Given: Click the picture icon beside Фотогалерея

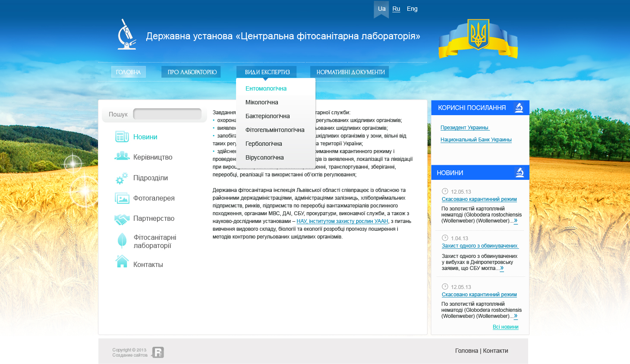Looking at the screenshot, I should [x=122, y=198].
